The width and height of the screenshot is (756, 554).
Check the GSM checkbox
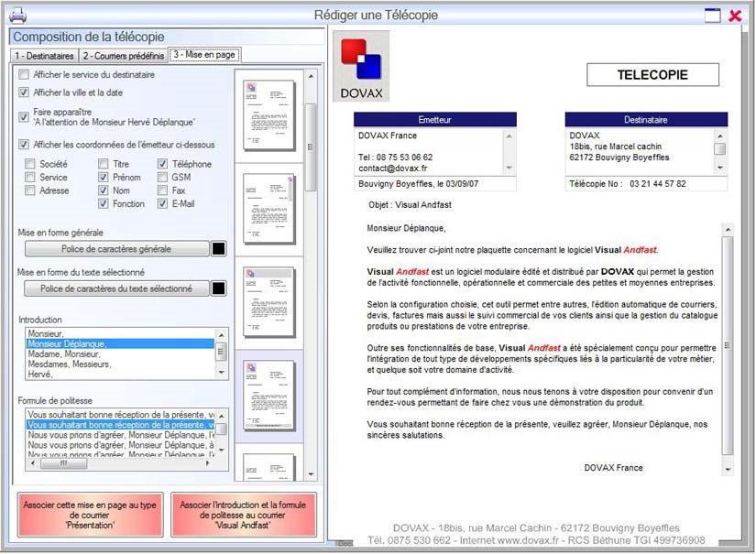coord(162,178)
